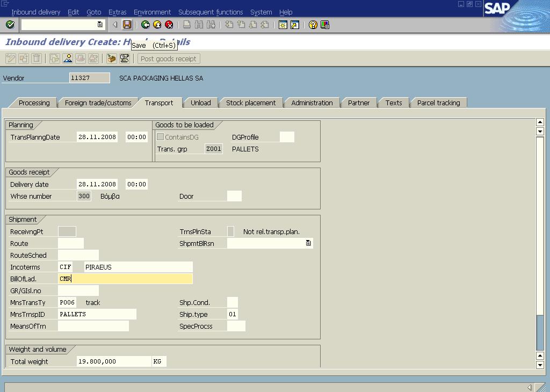This screenshot has width=550, height=392.
Task: Open the Subsequent functions menu
Action: click(x=211, y=12)
